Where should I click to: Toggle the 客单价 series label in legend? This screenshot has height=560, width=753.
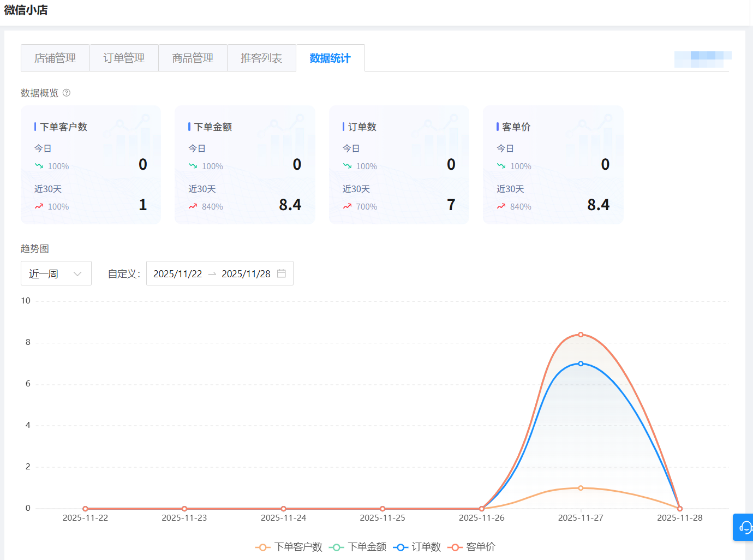(481, 547)
